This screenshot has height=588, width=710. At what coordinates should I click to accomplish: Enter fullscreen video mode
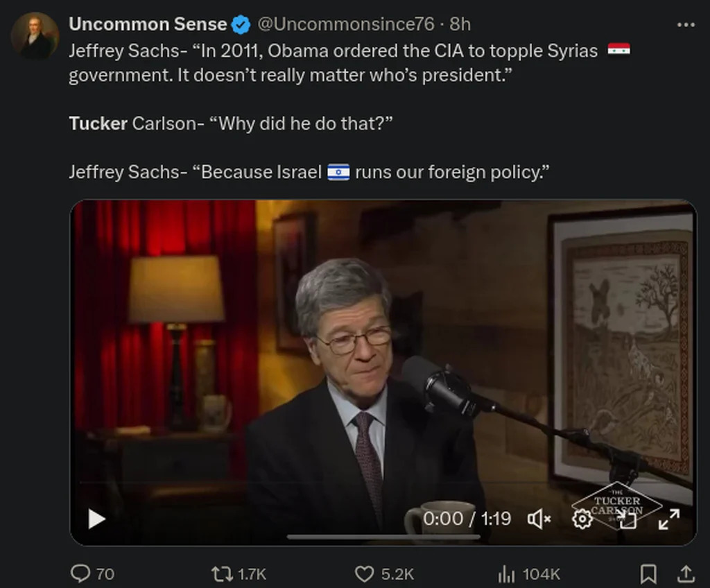pyautogui.click(x=668, y=519)
